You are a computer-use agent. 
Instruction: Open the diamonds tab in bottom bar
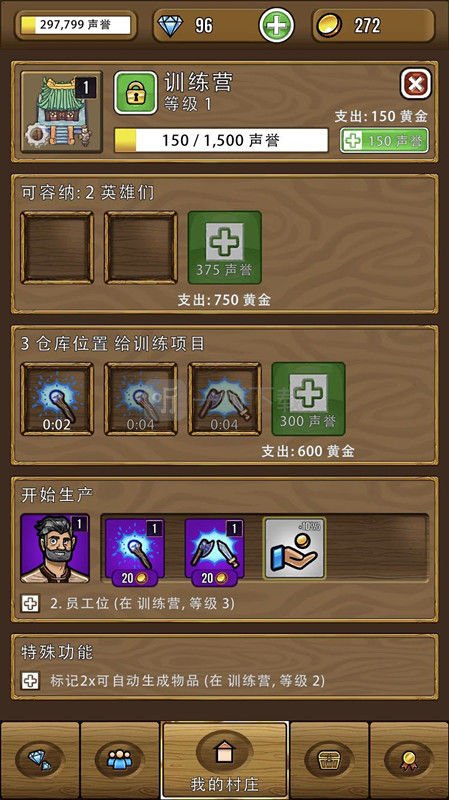[40, 760]
